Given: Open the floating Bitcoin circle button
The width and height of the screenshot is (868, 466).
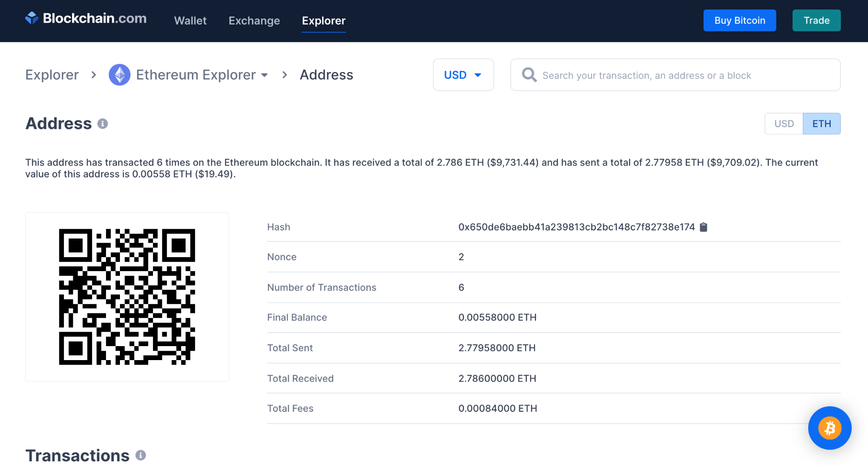Looking at the screenshot, I should [829, 428].
